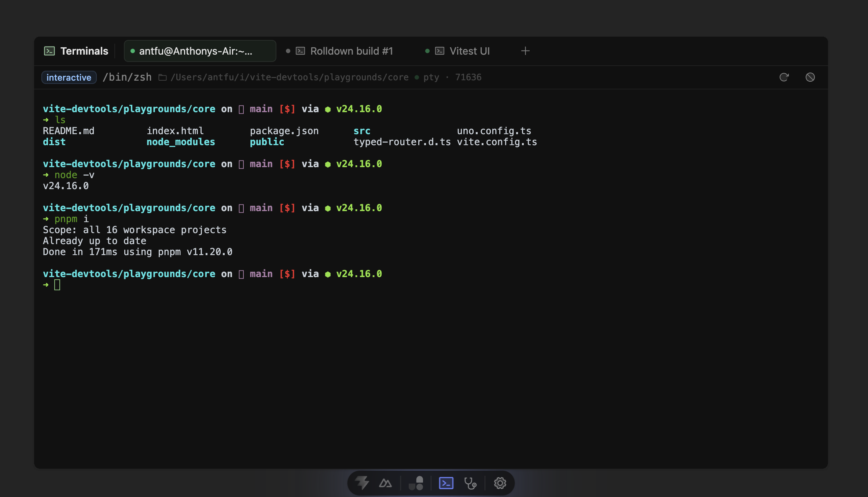Image resolution: width=868 pixels, height=497 pixels.
Task: Click the public directory name
Action: pos(267,142)
